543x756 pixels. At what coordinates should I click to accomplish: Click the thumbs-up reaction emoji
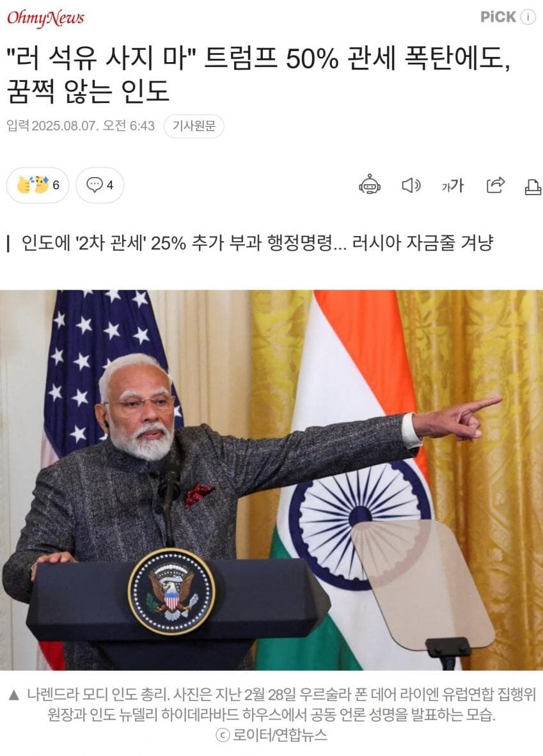click(24, 185)
